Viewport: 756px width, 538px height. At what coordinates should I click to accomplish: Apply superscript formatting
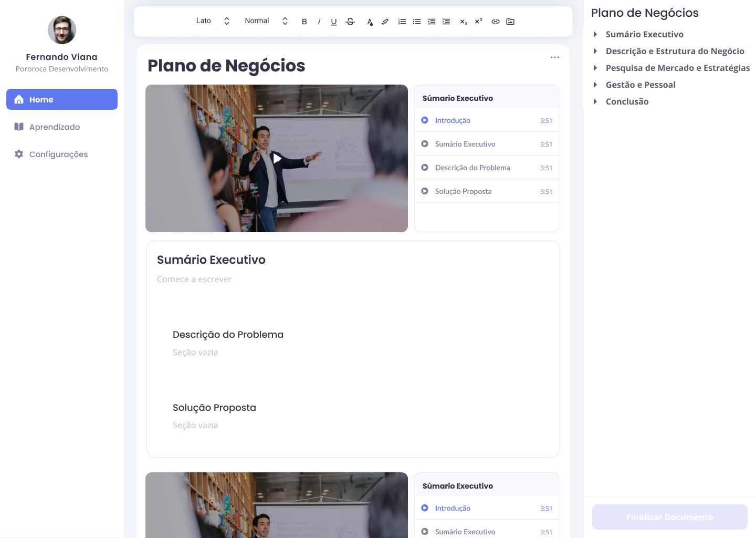pyautogui.click(x=478, y=22)
